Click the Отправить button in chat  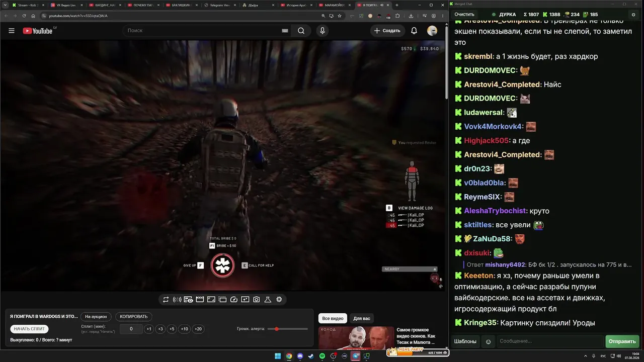tap(622, 342)
